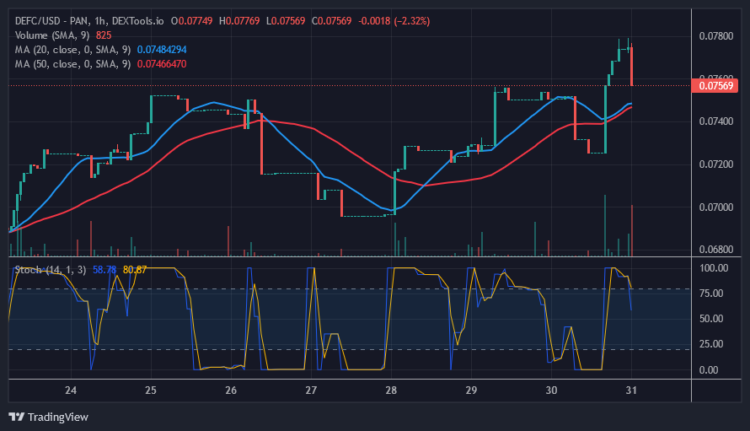Click the last red candlestick near date 31
This screenshot has height=431, width=750.
coord(632,66)
